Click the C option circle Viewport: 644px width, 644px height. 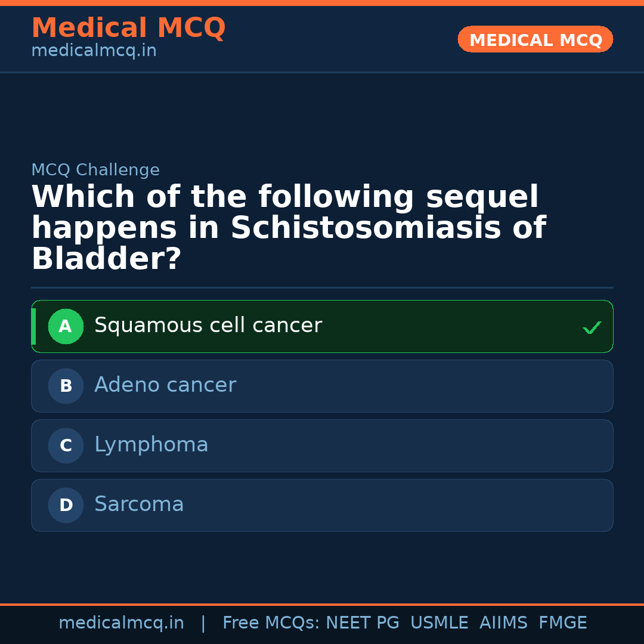point(66,445)
